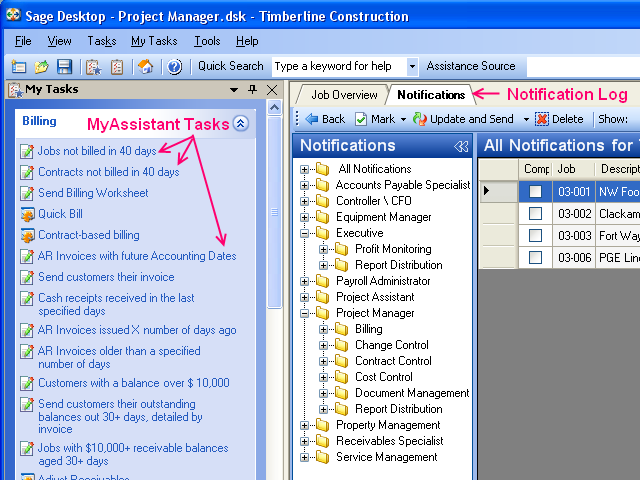Click the Sage Desktop title bar icon
Screen dimensions: 640x480
coord(13,15)
